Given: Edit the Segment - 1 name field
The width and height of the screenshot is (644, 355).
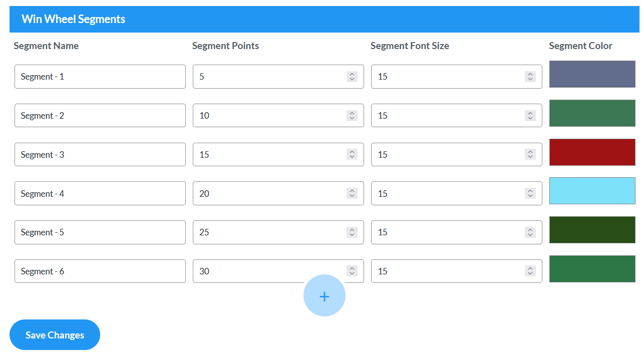Looking at the screenshot, I should [x=100, y=76].
